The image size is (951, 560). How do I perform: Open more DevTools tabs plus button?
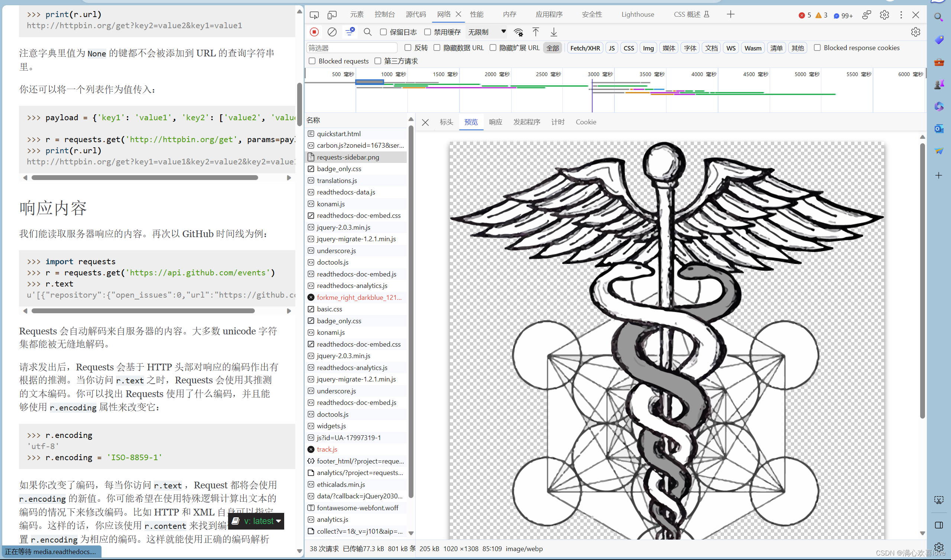tap(730, 15)
